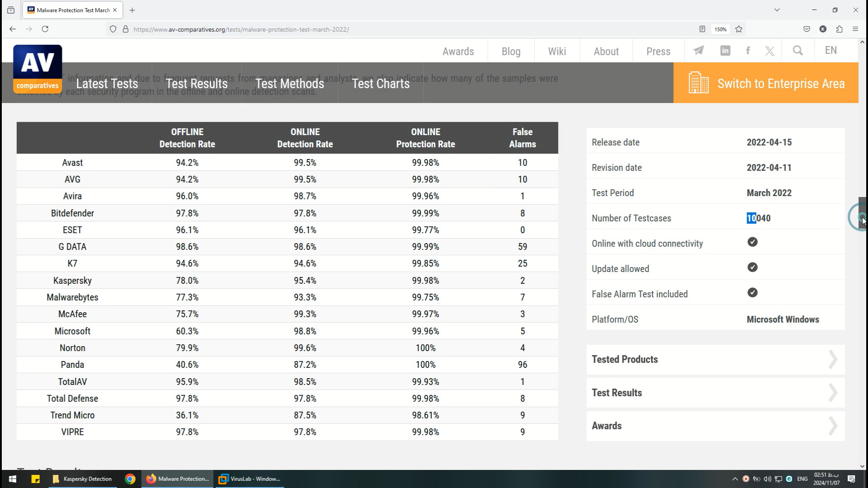Show hidden system tray icons chevron
The width and height of the screenshot is (868, 488).
coord(735,479)
